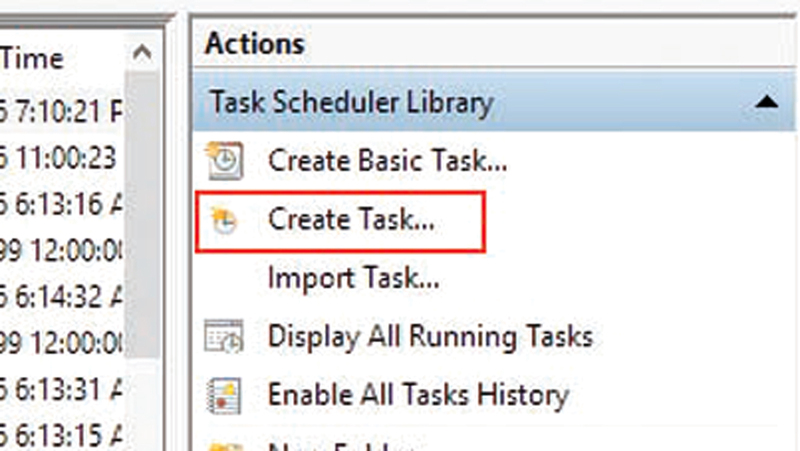Click the Create Task clock icon
Screen dimensions: 800x451
[224, 221]
